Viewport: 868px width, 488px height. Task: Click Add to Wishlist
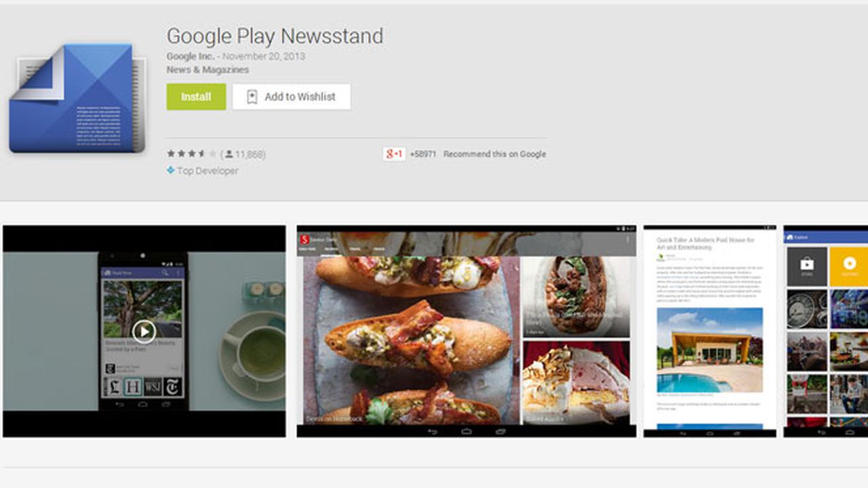click(292, 96)
